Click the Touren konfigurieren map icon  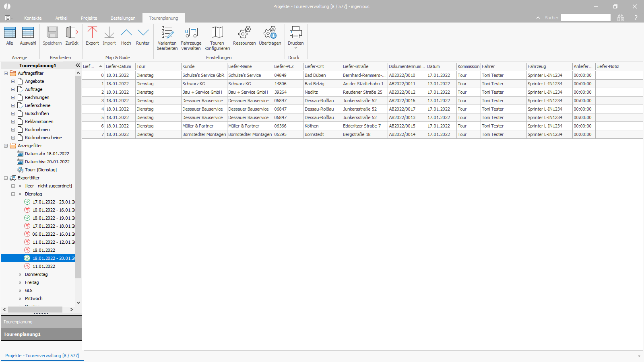(x=217, y=33)
